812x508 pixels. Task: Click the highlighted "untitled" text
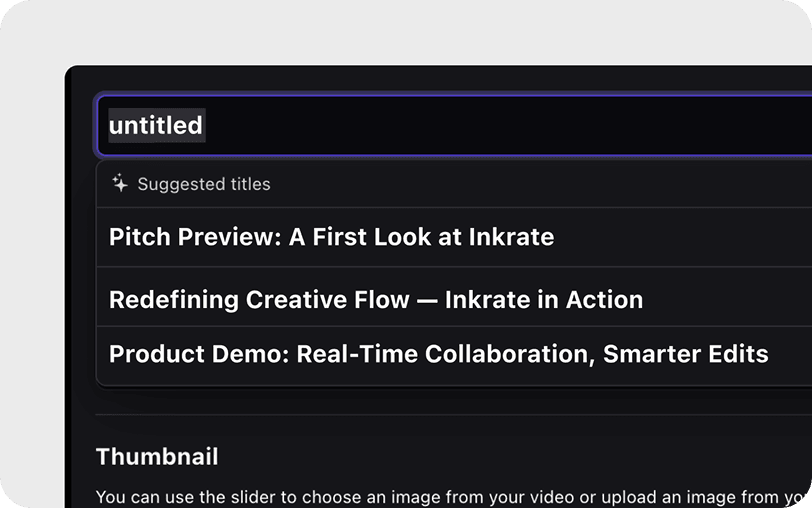[x=156, y=126]
